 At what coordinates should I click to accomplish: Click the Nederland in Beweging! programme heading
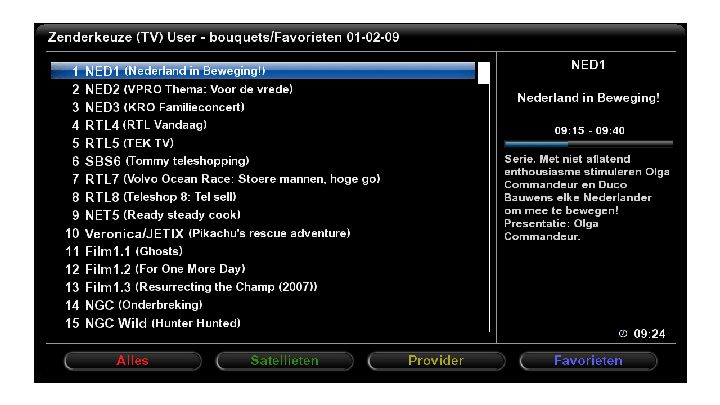tap(588, 98)
